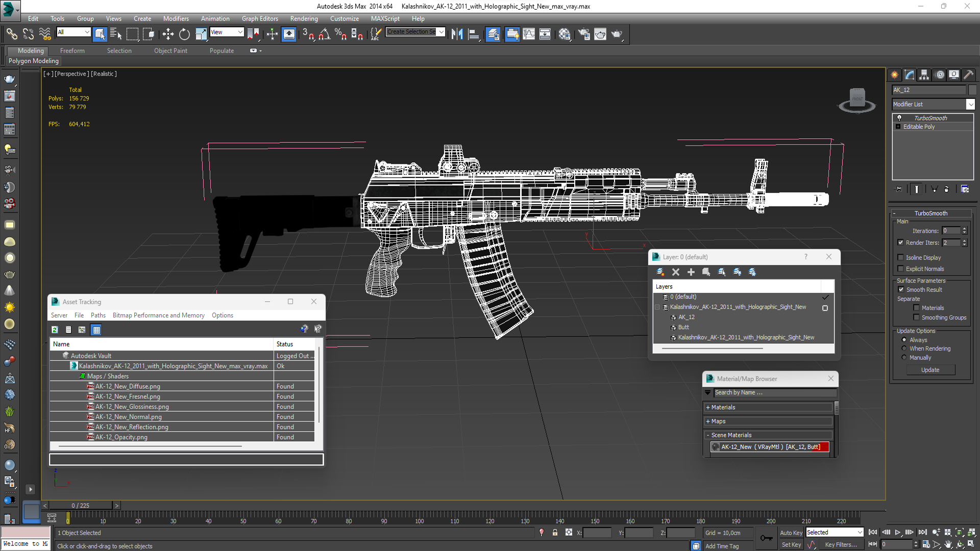
Task: Click the AK_12 object color swatch
Action: click(x=972, y=90)
